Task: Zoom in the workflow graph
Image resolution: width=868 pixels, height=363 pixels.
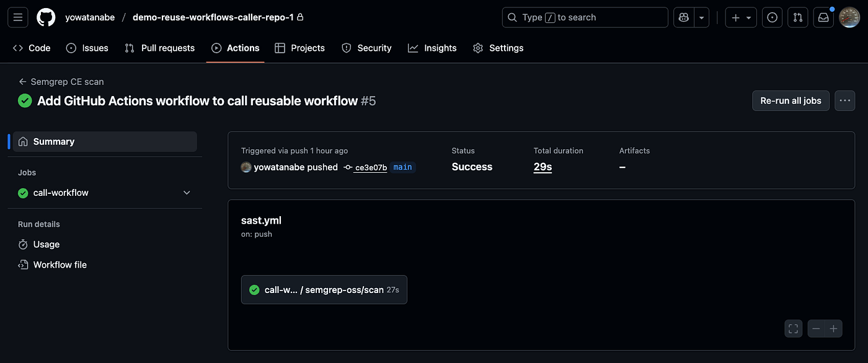Action: pos(834,329)
